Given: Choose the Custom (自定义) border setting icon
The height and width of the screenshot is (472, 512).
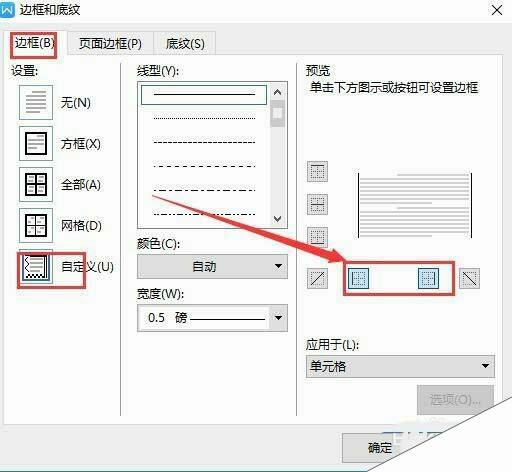Looking at the screenshot, I should pyautogui.click(x=36, y=266).
